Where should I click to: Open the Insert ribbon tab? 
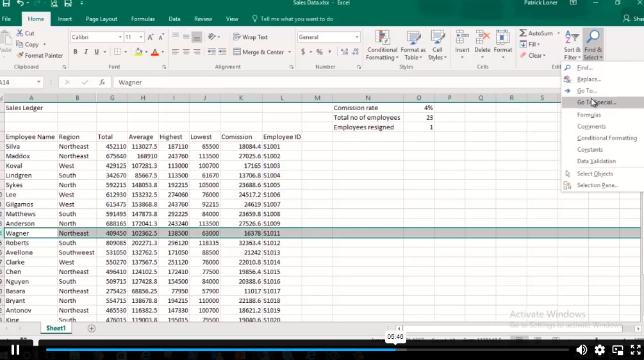65,19
